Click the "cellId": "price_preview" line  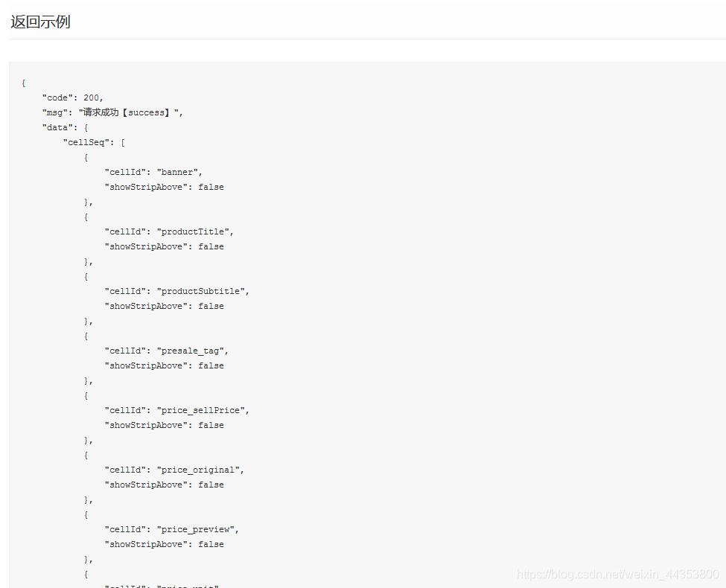[172, 529]
